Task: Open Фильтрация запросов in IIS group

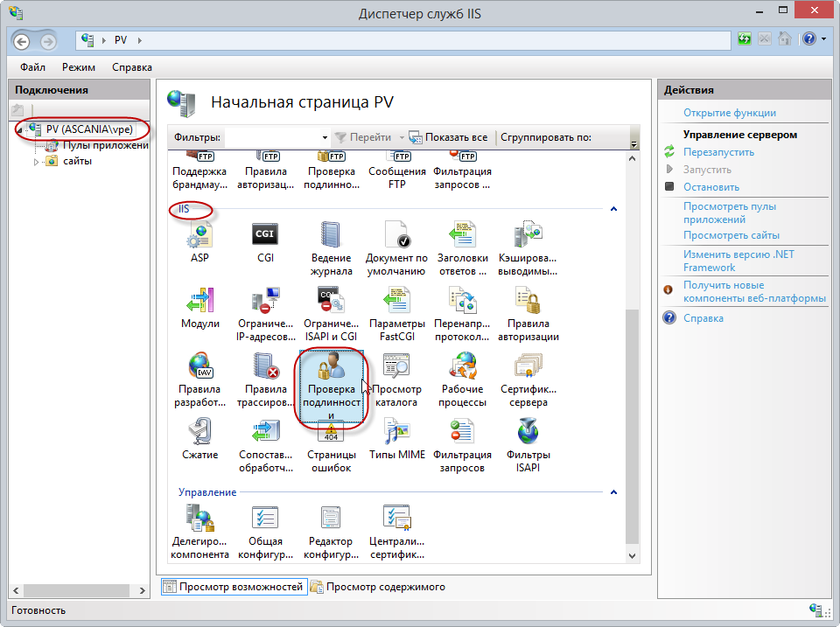Action: (x=462, y=445)
